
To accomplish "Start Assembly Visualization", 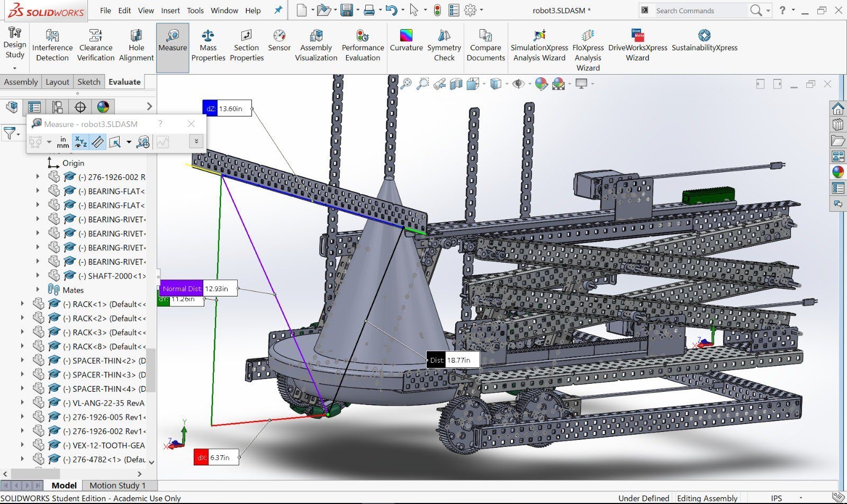I will tap(316, 46).
